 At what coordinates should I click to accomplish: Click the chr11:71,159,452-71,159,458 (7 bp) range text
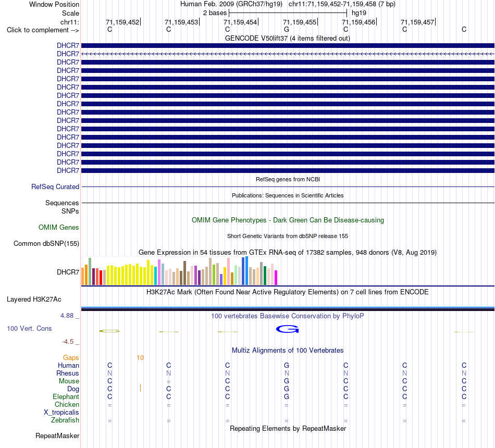342,4
